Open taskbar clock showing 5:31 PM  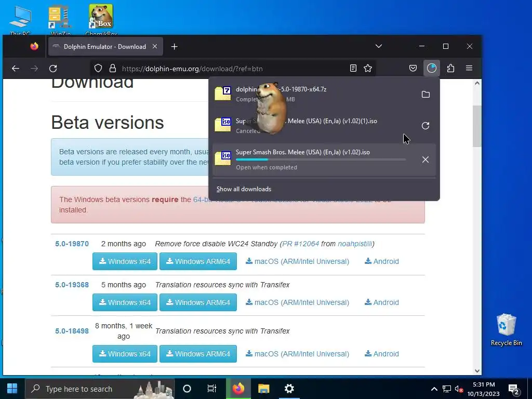pyautogui.click(x=484, y=389)
